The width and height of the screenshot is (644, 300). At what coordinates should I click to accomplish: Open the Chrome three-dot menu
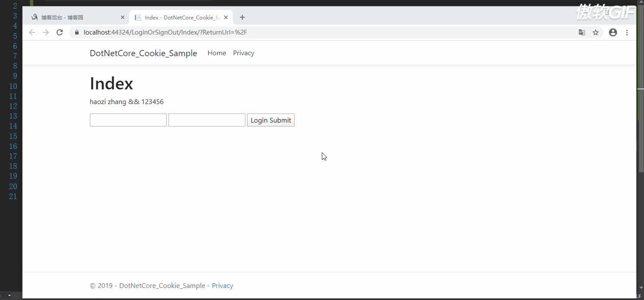click(x=627, y=32)
